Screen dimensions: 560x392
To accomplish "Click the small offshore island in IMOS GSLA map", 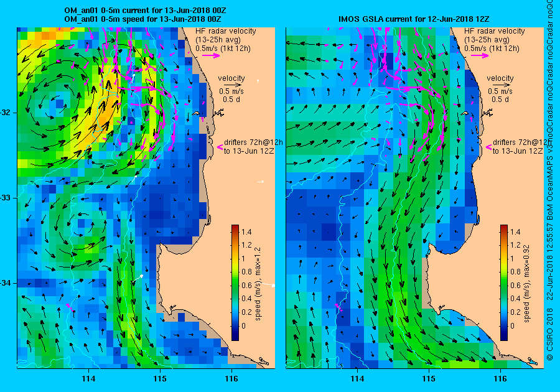I will click(x=465, y=113).
